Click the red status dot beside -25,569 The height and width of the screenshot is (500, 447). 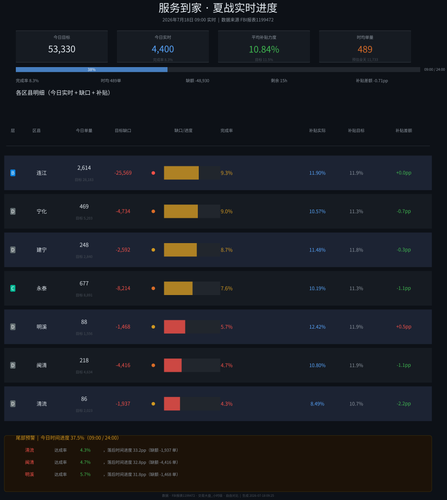pyautogui.click(x=153, y=173)
